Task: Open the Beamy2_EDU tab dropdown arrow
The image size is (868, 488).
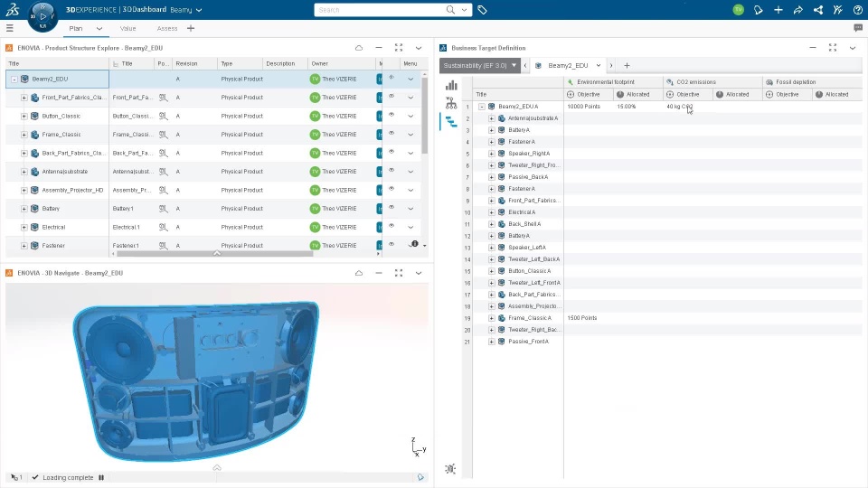Action: coord(598,65)
